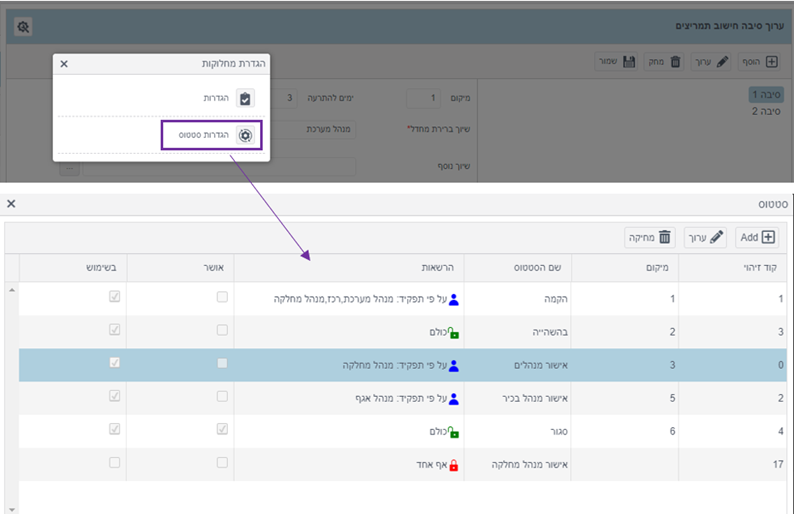794x514 pixels.
Task: Click the אף אחד permission text
Action: pyautogui.click(x=432, y=465)
